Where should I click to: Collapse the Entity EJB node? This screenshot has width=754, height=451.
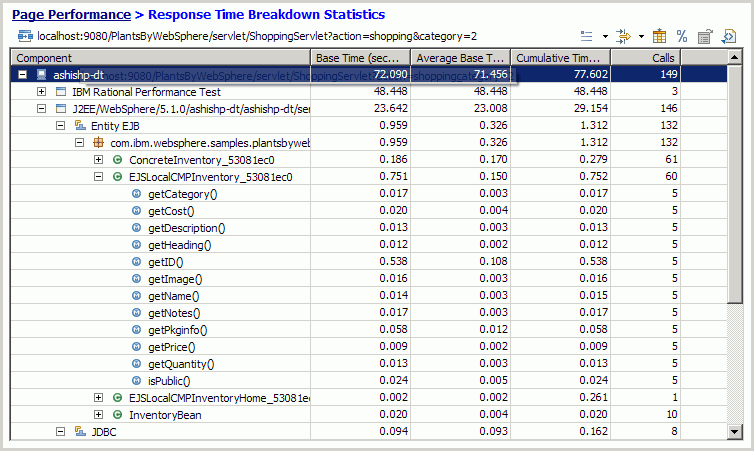(x=60, y=125)
